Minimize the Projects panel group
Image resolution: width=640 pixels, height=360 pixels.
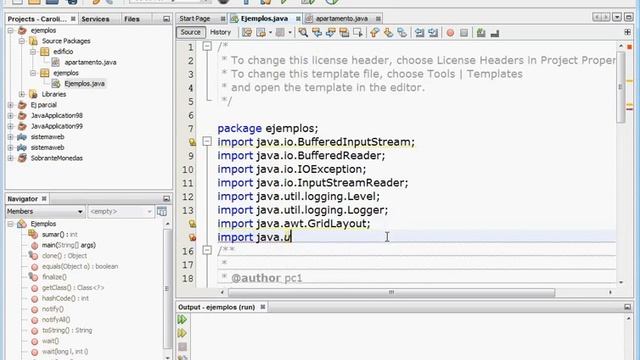(166, 19)
